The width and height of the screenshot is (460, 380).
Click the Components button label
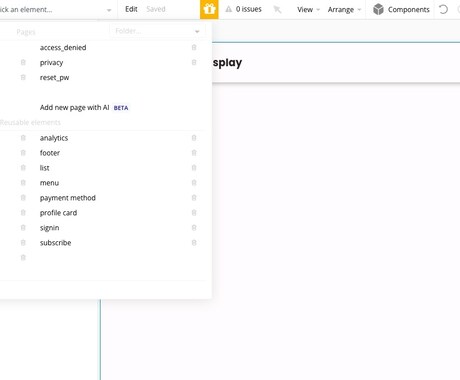(x=408, y=10)
